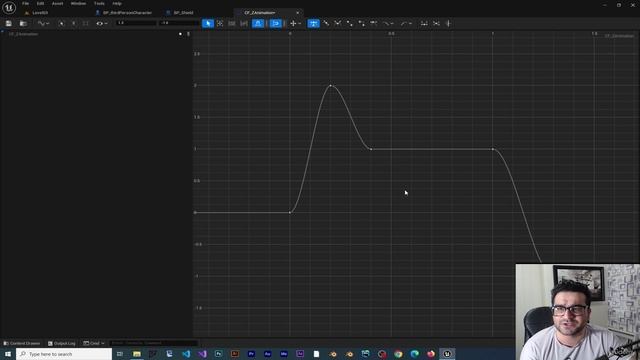Select the curve key at time zero
The image size is (640, 360).
pos(290,212)
